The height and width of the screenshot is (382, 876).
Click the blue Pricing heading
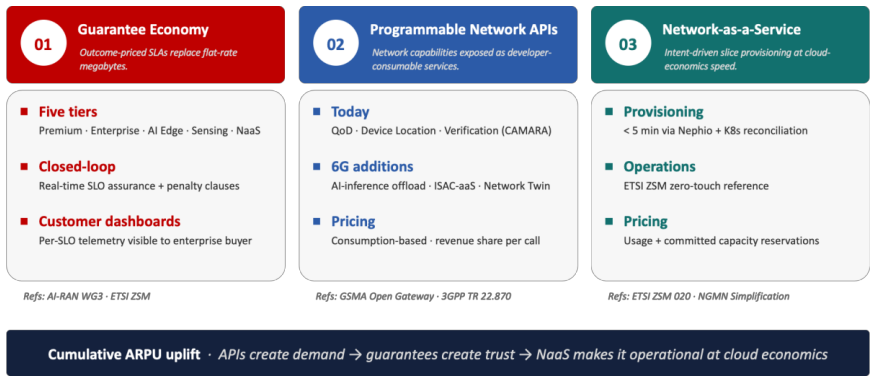(x=353, y=222)
